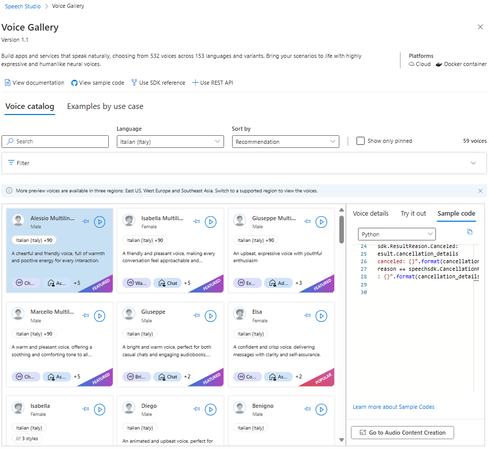Pin the Elsa voice
The image size is (489, 449).
pos(307,315)
